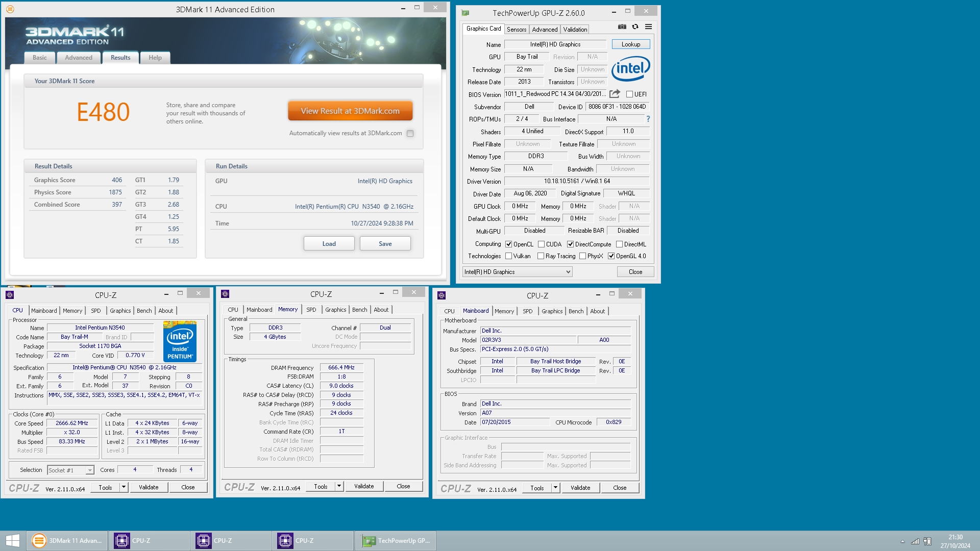Toggle automatically view results at 3DMark.com

pos(410,133)
